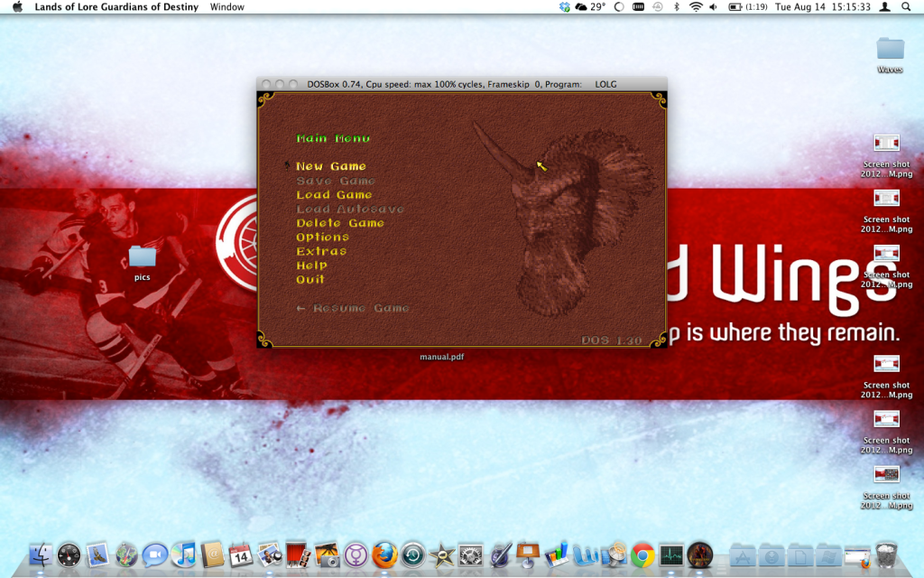Click the Resume Game entry
924x578 pixels.
353,308
